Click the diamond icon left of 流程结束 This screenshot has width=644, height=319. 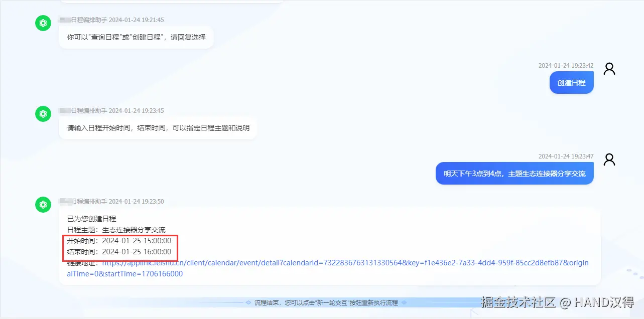(248, 303)
